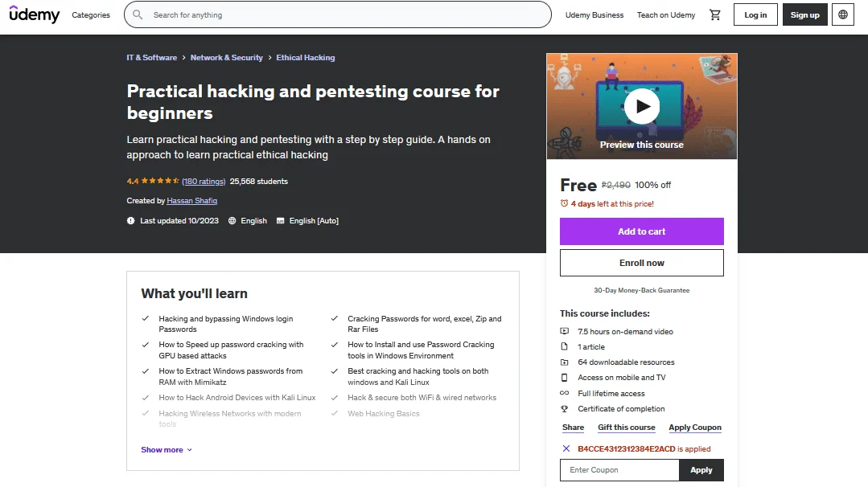This screenshot has height=487, width=868.
Task: Open Teach on Udemy in navigation
Action: coord(666,15)
